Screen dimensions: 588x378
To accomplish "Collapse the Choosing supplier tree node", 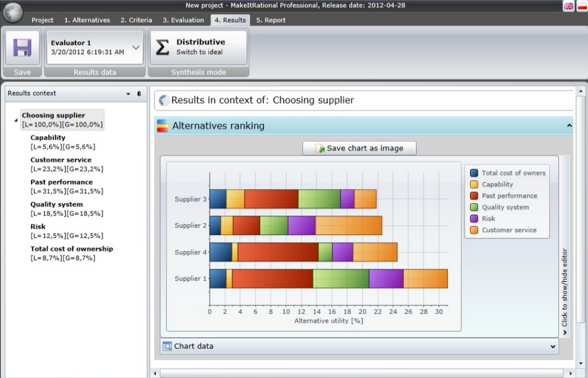I will (x=16, y=120).
